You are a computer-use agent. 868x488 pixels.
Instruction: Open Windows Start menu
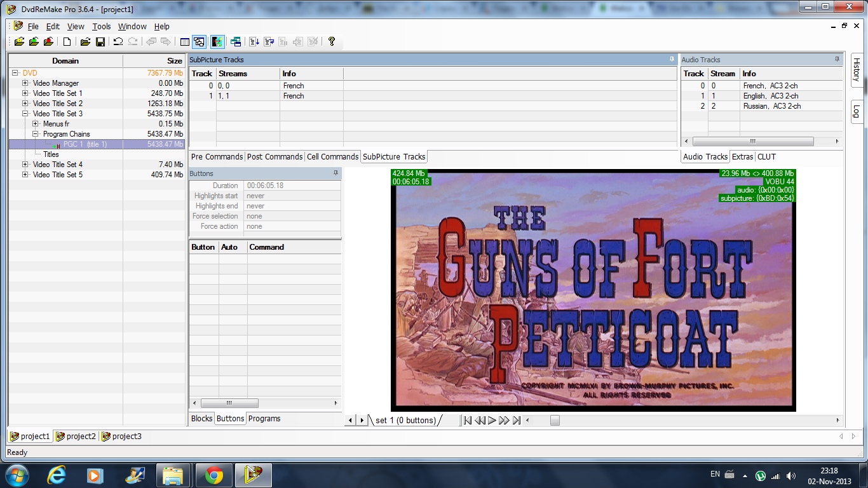click(16, 475)
